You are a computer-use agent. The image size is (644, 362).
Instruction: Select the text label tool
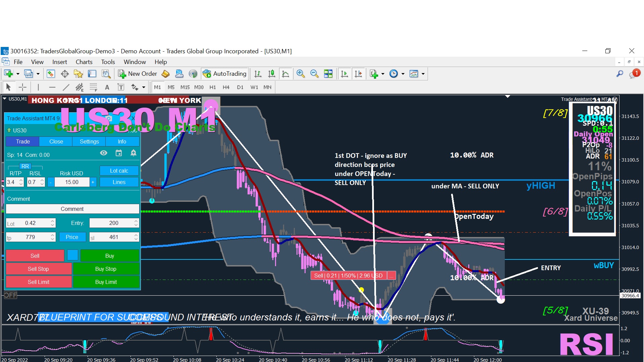point(121,87)
